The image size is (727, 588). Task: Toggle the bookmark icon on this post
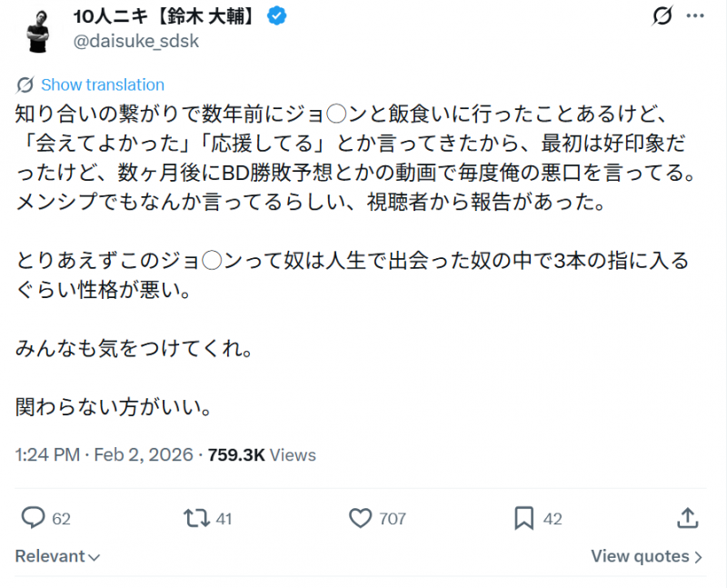523,518
